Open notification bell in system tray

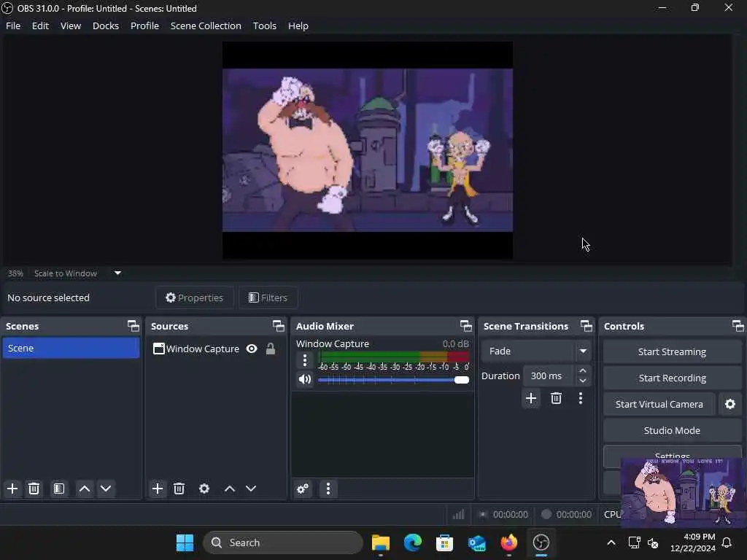pos(727,542)
